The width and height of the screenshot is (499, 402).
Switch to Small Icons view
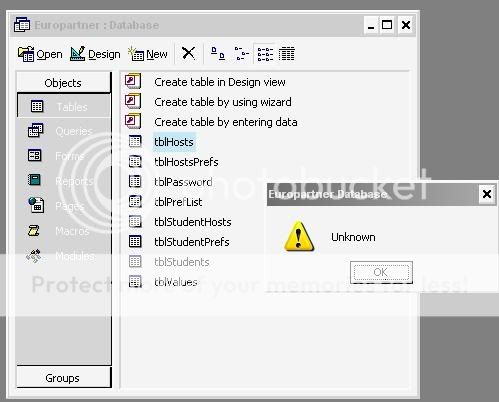[x=242, y=53]
